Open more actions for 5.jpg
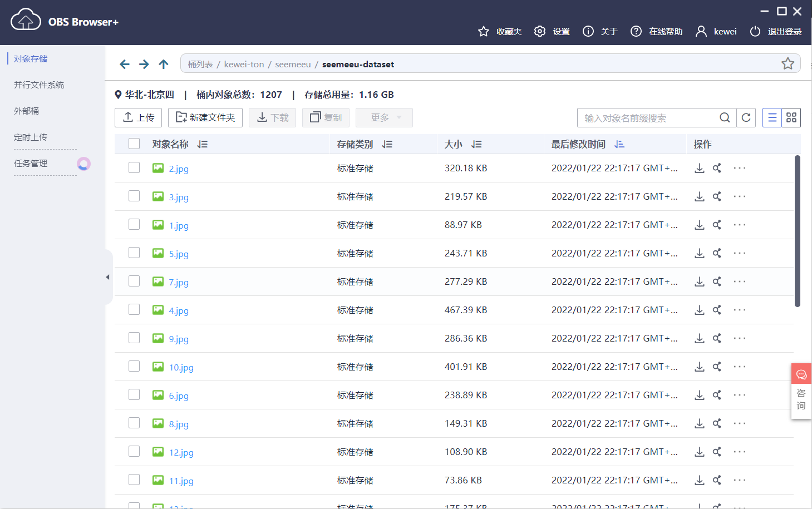This screenshot has width=812, height=509. pyautogui.click(x=740, y=253)
